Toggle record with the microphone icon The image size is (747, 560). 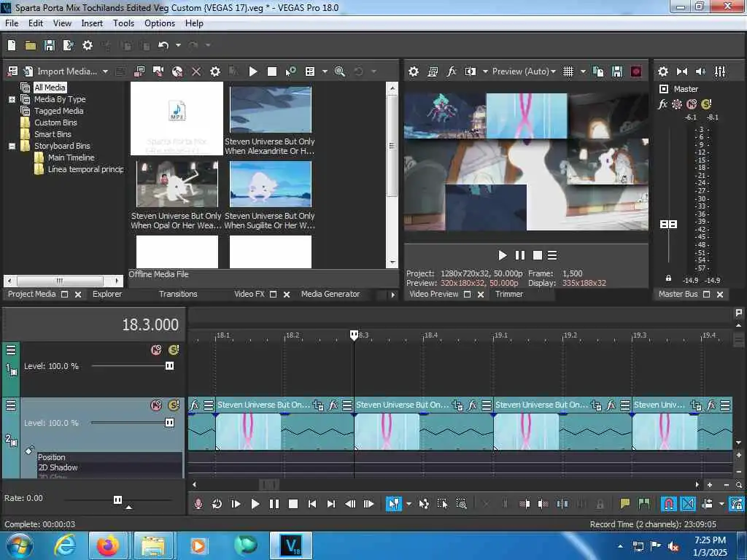tap(198, 504)
